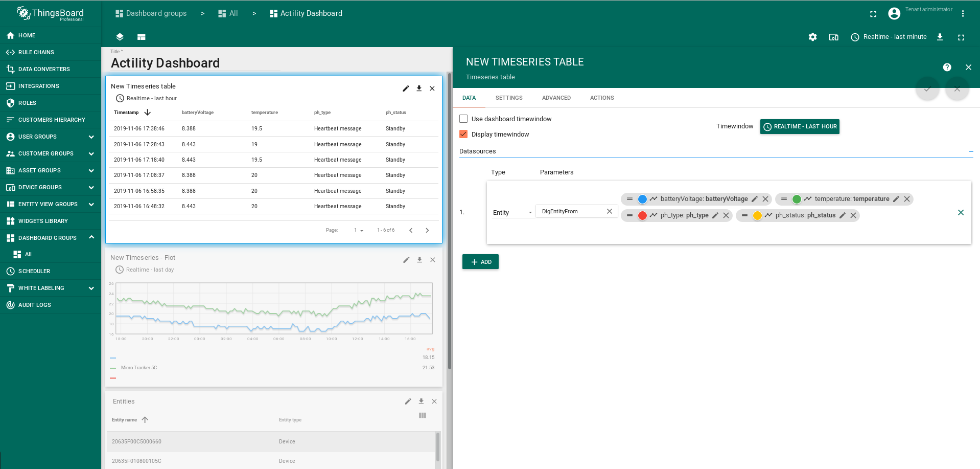Go to Dashboard groups breadcrumb

click(x=151, y=13)
